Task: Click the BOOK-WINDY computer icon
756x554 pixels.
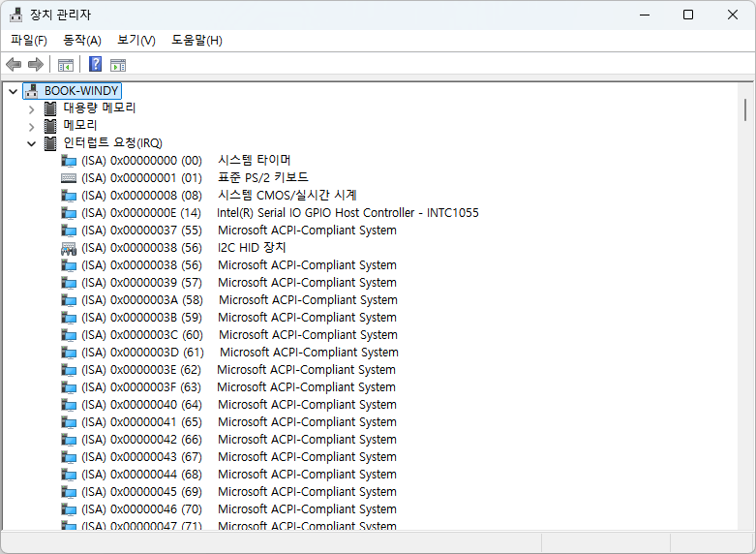Action: (x=31, y=90)
